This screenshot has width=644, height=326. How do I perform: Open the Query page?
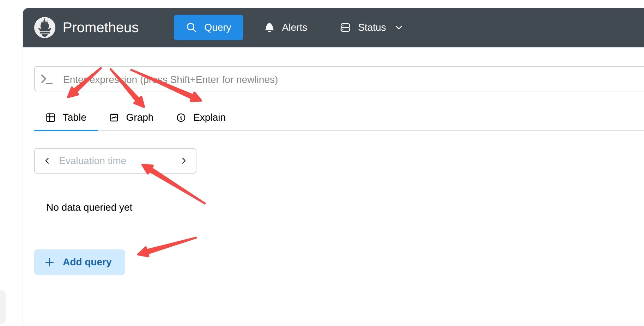208,28
